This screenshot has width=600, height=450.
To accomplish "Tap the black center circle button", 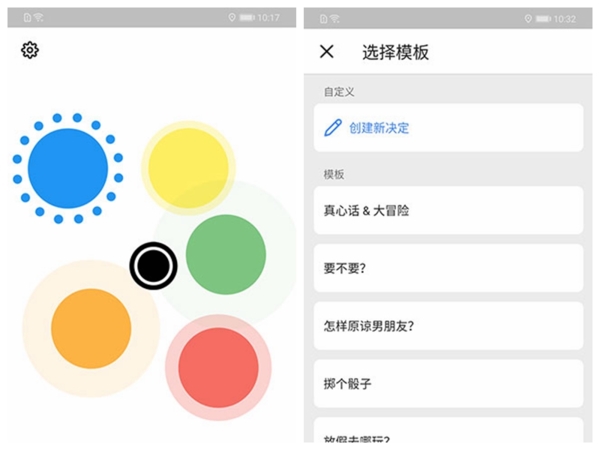I will tap(153, 266).
